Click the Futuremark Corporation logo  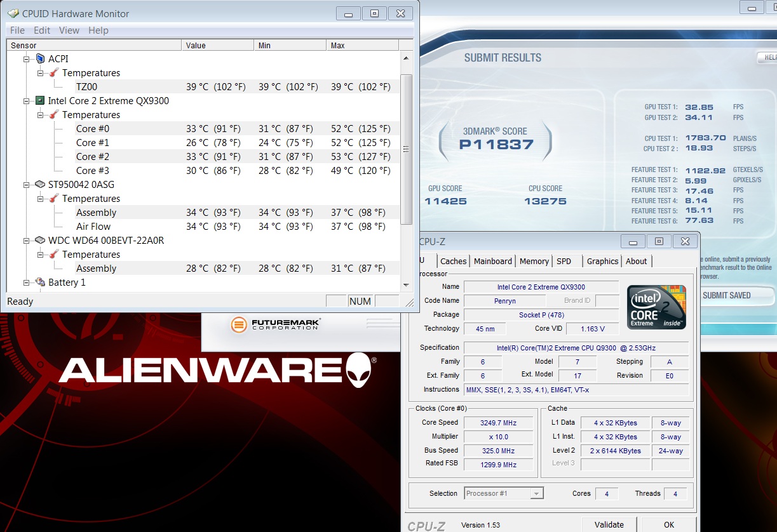275,324
